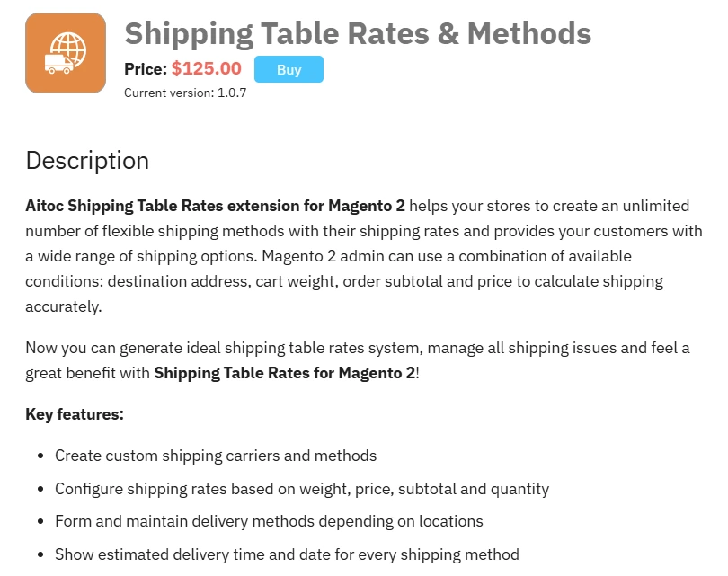Select the Description heading
This screenshot has height=576, width=728.
(87, 162)
